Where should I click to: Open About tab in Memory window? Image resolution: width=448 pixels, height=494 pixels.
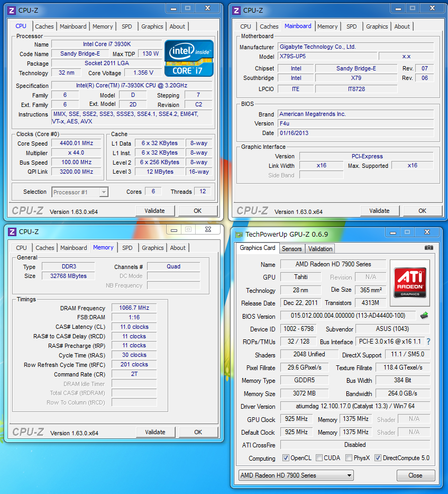[178, 248]
